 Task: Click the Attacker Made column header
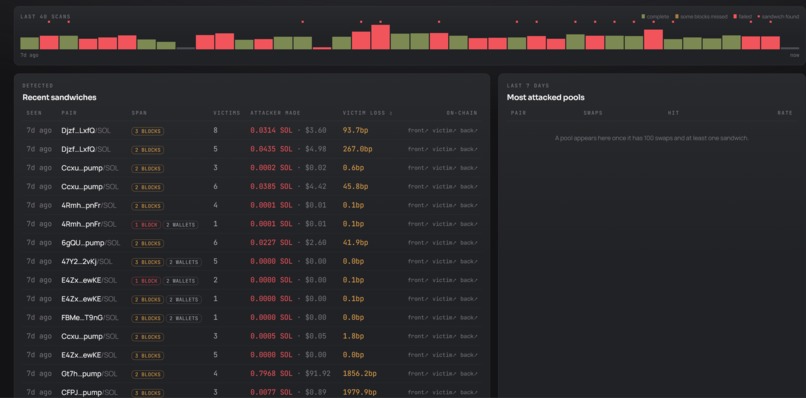(276, 113)
